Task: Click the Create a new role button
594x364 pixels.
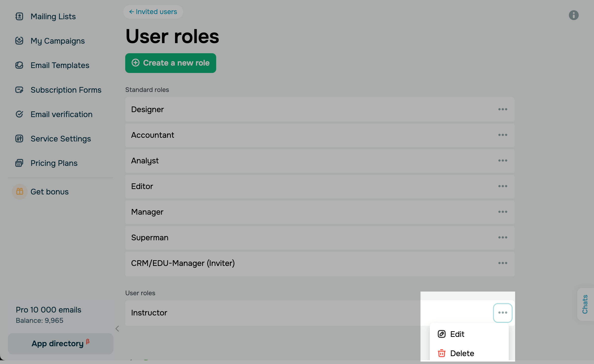Action: coord(171,63)
